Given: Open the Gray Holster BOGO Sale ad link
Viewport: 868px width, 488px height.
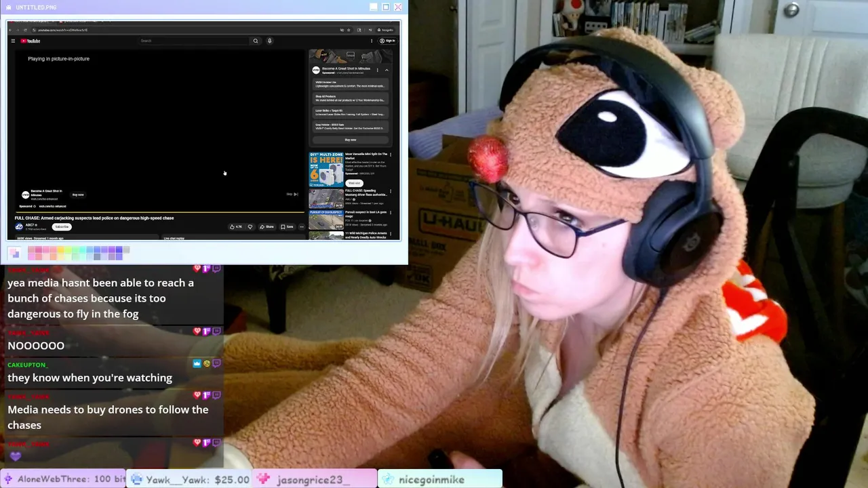Looking at the screenshot, I should 350,127.
